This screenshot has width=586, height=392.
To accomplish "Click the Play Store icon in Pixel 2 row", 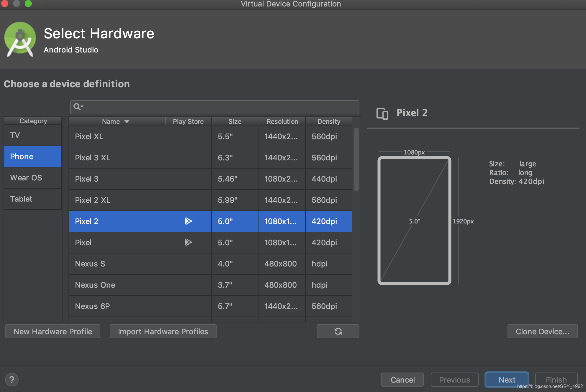I will point(188,221).
